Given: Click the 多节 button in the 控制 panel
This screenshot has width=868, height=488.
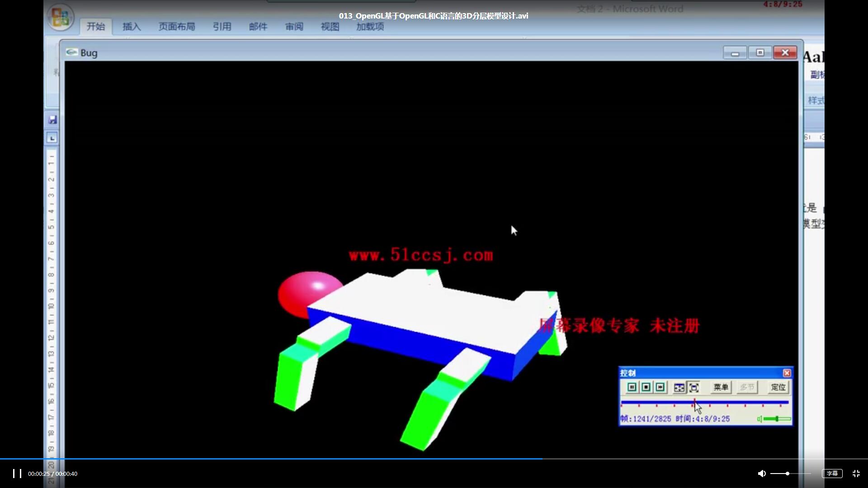Looking at the screenshot, I should tap(747, 387).
